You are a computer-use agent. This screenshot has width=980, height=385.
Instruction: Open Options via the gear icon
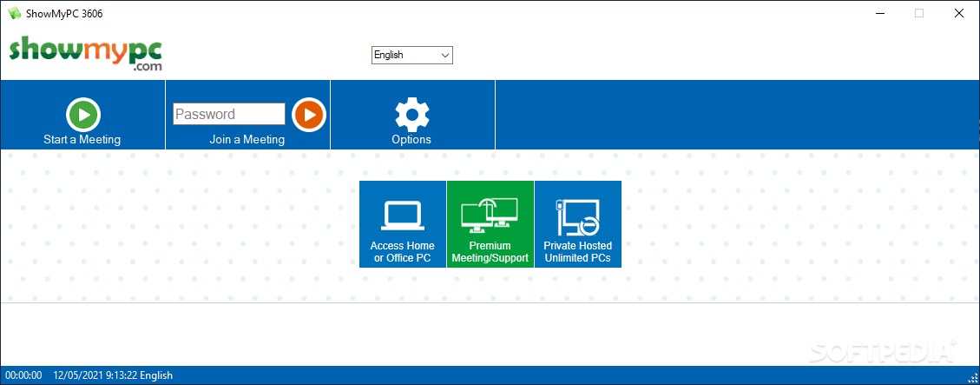point(411,115)
